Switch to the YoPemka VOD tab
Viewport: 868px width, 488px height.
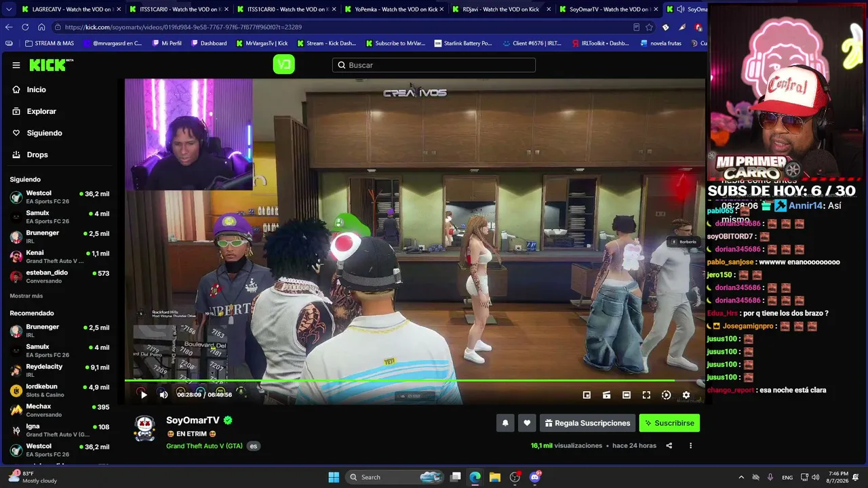(x=395, y=9)
